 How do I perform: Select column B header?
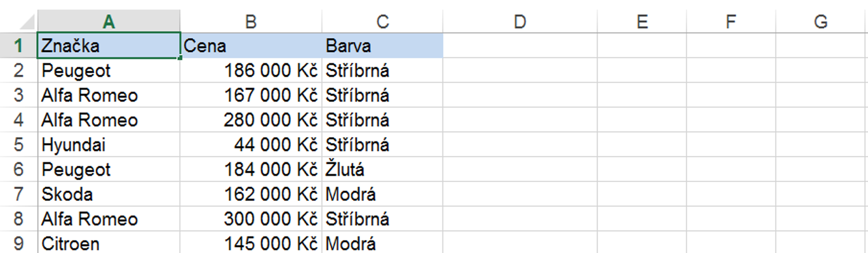click(251, 22)
